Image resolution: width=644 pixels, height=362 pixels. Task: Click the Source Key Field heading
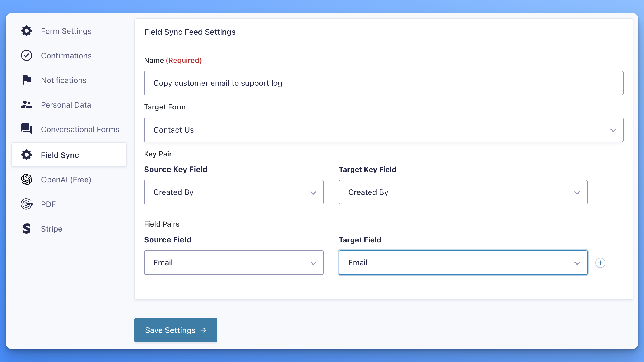pyautogui.click(x=176, y=169)
